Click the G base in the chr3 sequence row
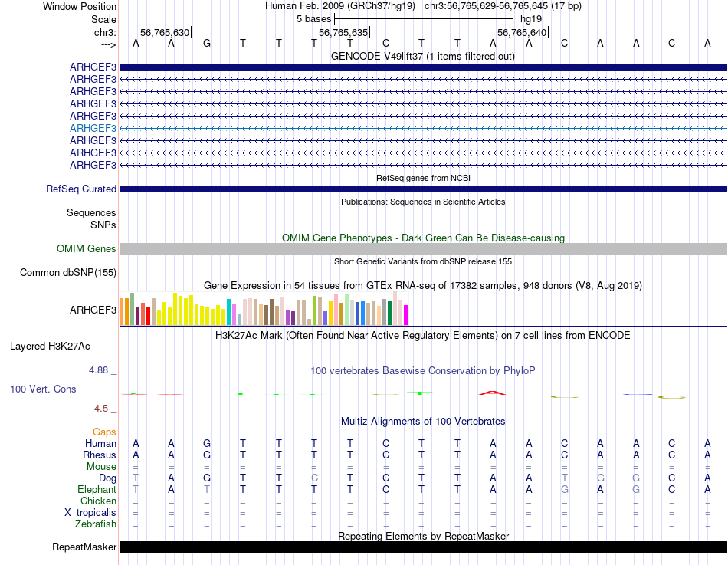This screenshot has height=565, width=728. coord(207,43)
